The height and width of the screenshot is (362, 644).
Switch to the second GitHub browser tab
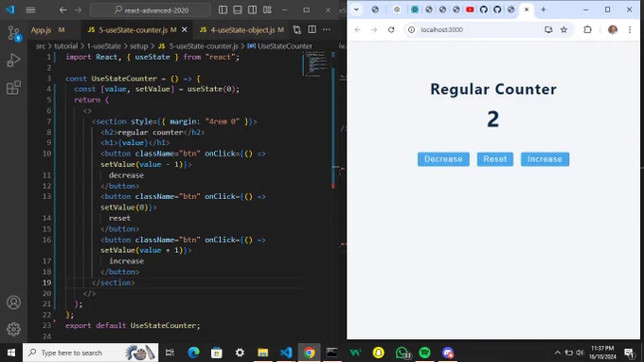497,9
